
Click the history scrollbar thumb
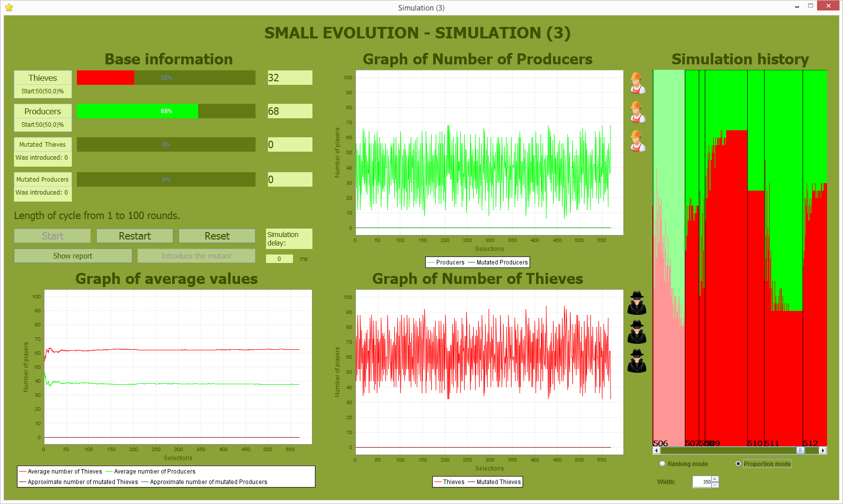click(801, 451)
